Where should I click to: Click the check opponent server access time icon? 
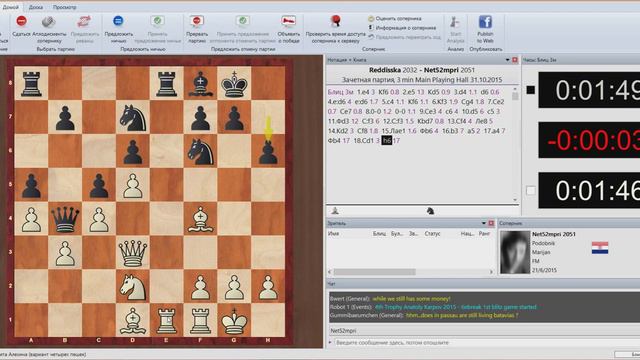click(x=335, y=21)
